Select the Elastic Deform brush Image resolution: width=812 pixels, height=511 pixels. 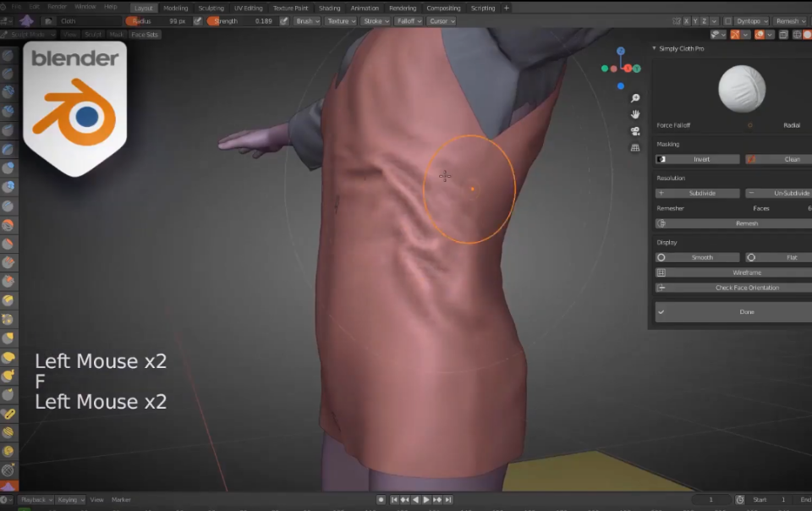[8, 357]
